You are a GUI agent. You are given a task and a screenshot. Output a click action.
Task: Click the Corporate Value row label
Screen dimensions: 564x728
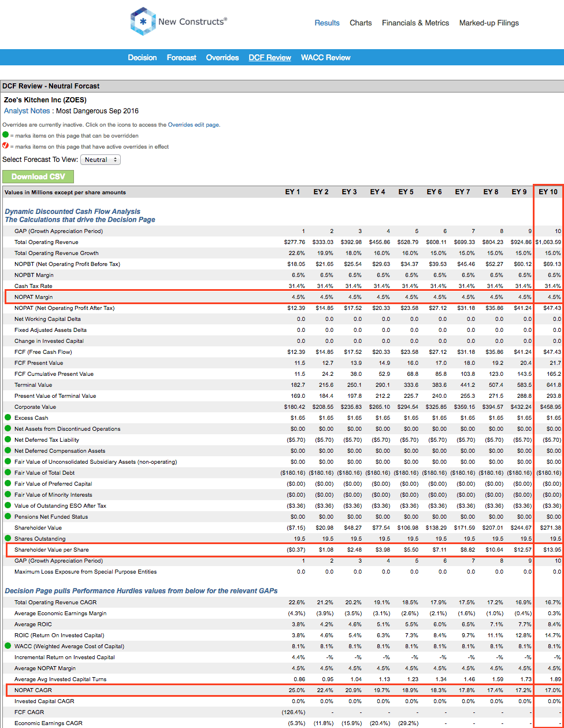tap(35, 407)
